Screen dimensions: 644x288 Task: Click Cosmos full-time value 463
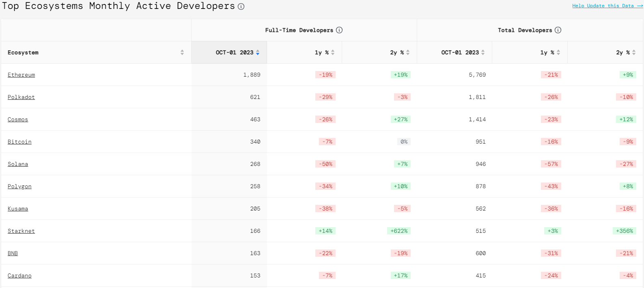(x=255, y=119)
